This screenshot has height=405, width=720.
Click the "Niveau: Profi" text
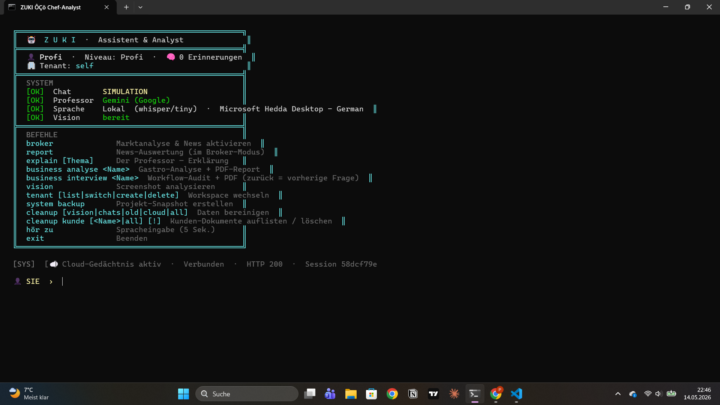point(113,57)
